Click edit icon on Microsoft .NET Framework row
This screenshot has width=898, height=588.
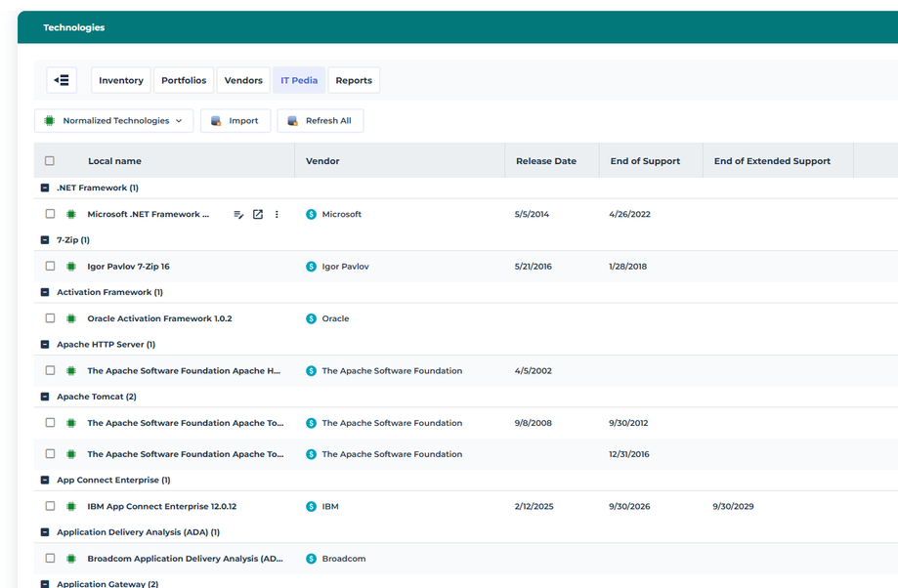point(238,214)
